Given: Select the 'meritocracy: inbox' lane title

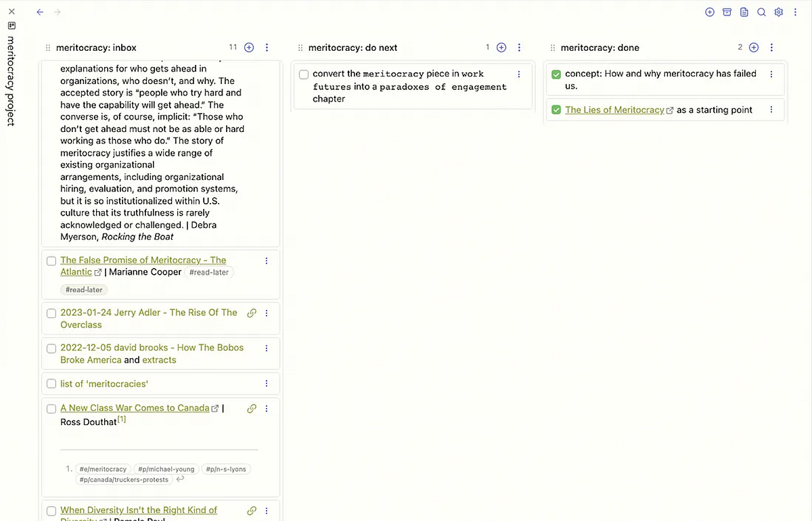Looking at the screenshot, I should pyautogui.click(x=96, y=48).
